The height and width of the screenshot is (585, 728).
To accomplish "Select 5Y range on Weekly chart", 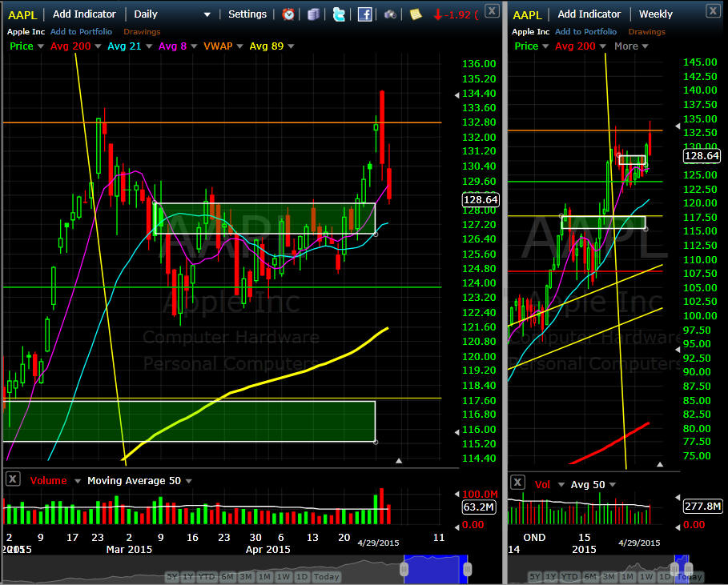I will 535,577.
